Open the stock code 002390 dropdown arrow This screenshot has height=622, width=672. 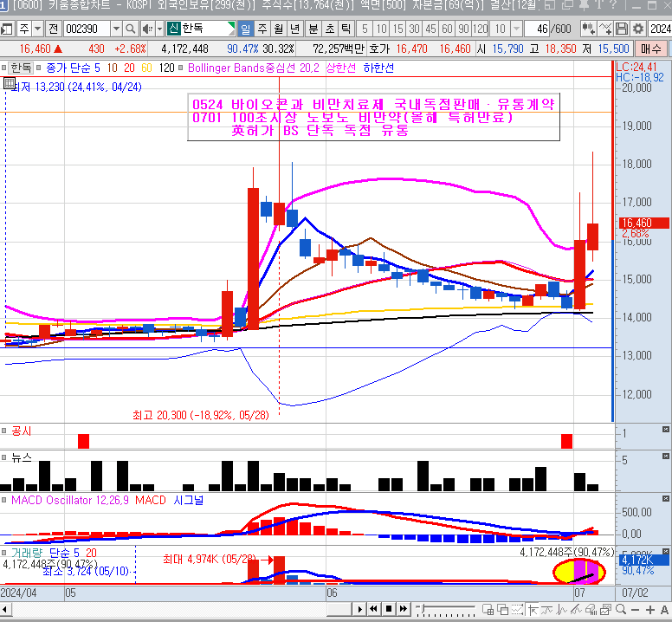pyautogui.click(x=117, y=29)
